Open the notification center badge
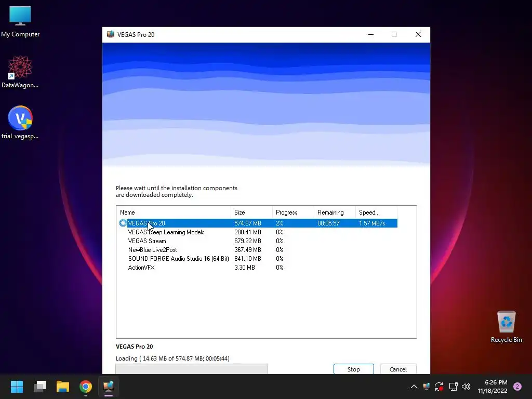Image resolution: width=532 pixels, height=399 pixels. click(517, 387)
